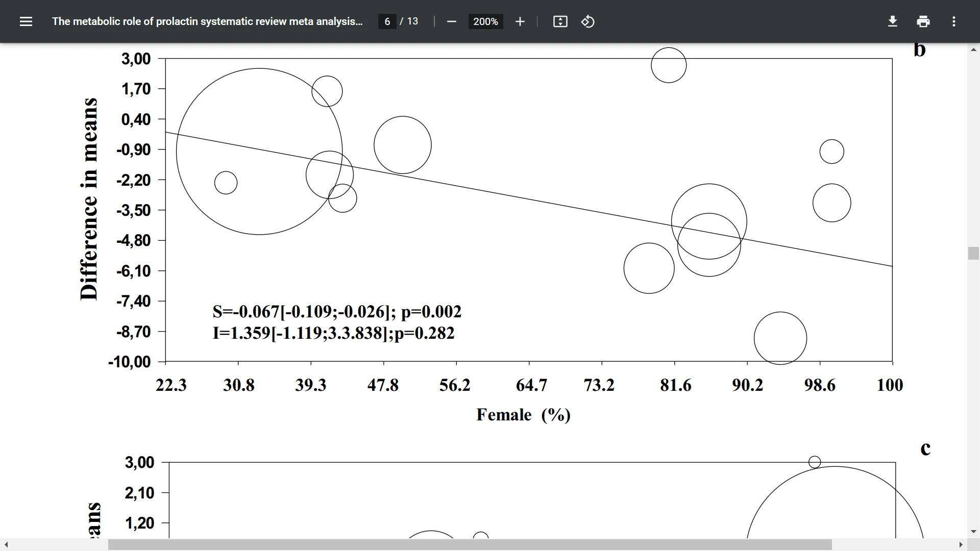Screen dimensions: 980x551
Task: Click the 'Female (%)' axis label
Action: (523, 415)
